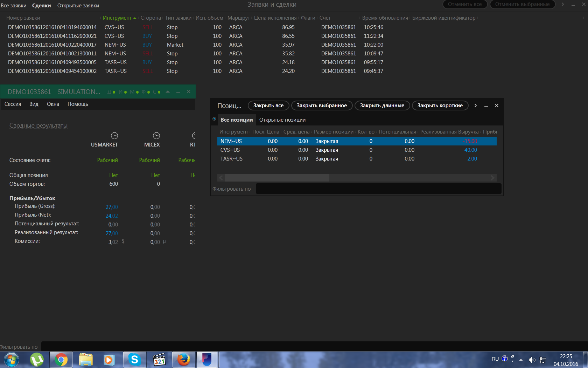The width and height of the screenshot is (588, 368).
Task: Click the USMARKET clock icon
Action: coord(114,136)
